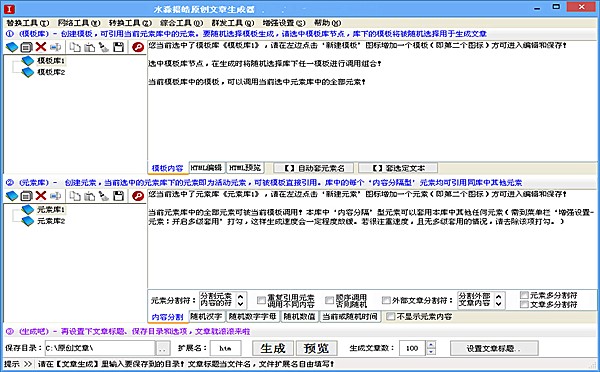Click the 外部文章分割符 spinner arrows

coord(498,300)
